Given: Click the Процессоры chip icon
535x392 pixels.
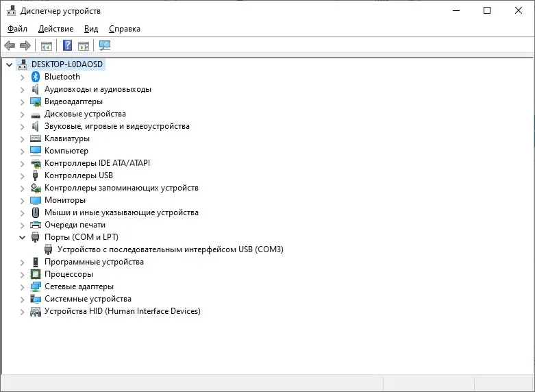Looking at the screenshot, I should pyautogui.click(x=36, y=274).
